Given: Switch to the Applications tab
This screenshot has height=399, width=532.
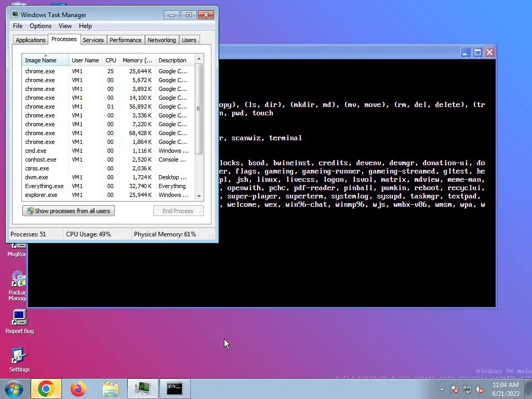Looking at the screenshot, I should pos(31,40).
